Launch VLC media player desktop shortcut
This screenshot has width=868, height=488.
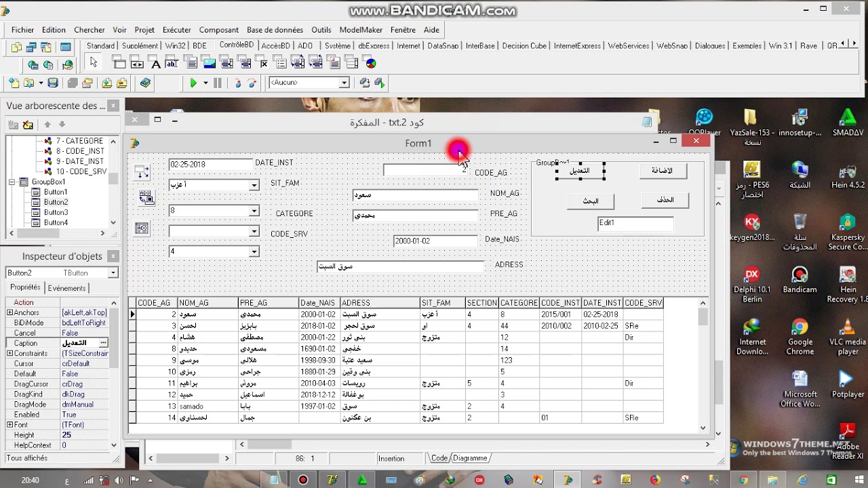(x=847, y=336)
